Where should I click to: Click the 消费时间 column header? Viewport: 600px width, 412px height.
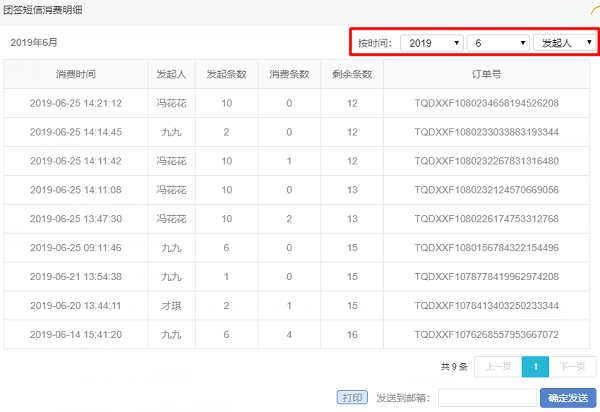click(76, 74)
